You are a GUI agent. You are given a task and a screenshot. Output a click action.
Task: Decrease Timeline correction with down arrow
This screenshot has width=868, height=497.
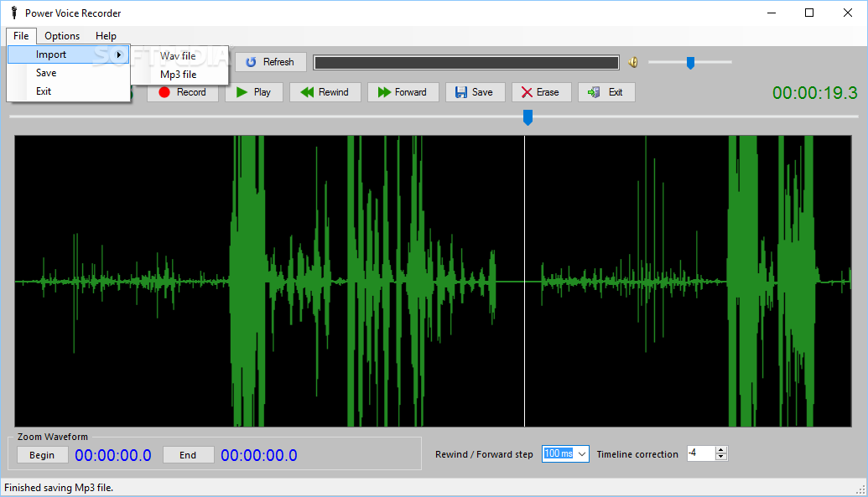point(720,457)
